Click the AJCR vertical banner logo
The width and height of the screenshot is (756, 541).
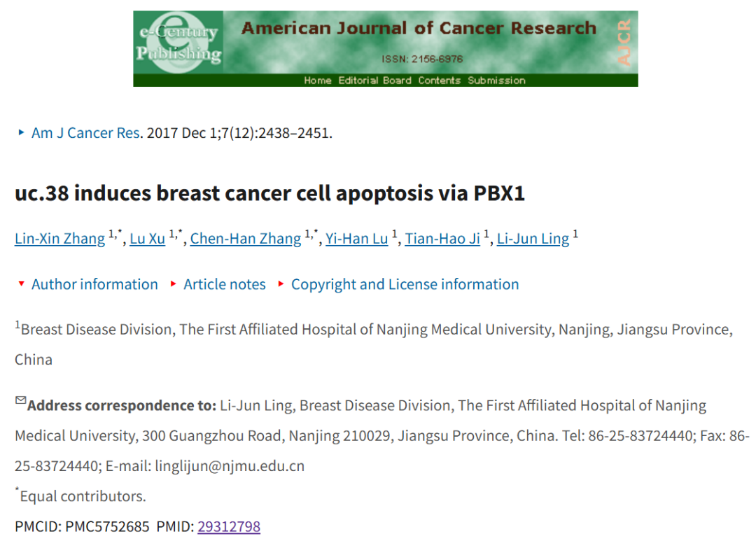[x=624, y=43]
